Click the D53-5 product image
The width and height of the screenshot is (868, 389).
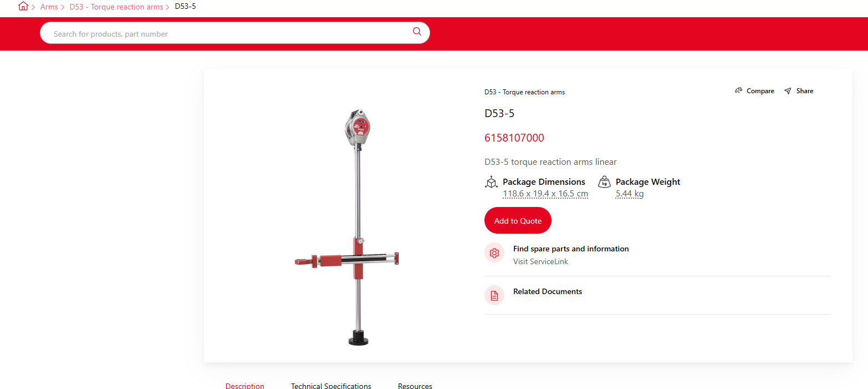pyautogui.click(x=348, y=228)
